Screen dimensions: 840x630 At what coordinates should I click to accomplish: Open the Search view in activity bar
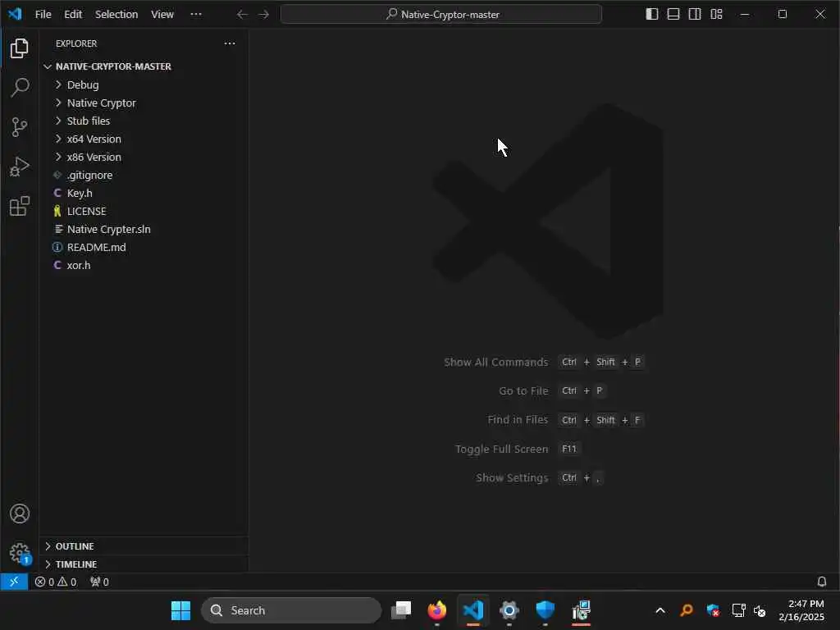click(x=20, y=87)
